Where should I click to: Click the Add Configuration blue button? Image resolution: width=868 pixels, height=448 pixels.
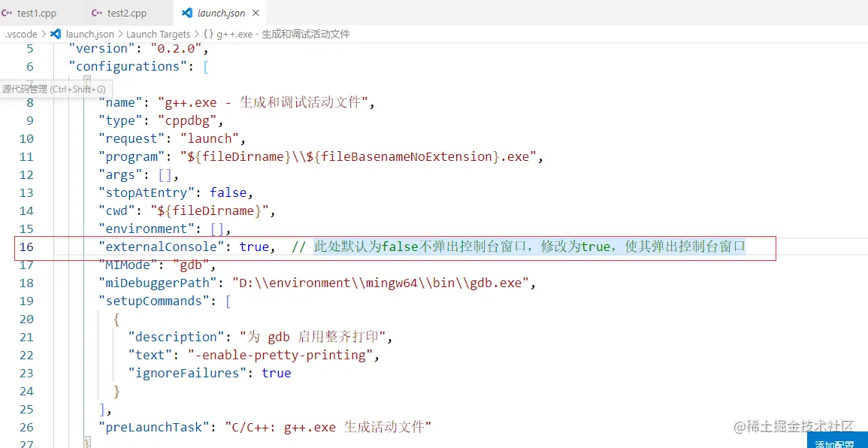tap(837, 441)
